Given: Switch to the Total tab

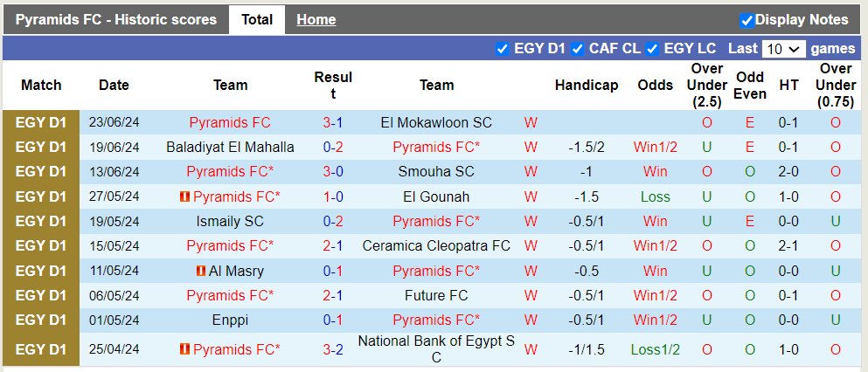Looking at the screenshot, I should (x=257, y=20).
